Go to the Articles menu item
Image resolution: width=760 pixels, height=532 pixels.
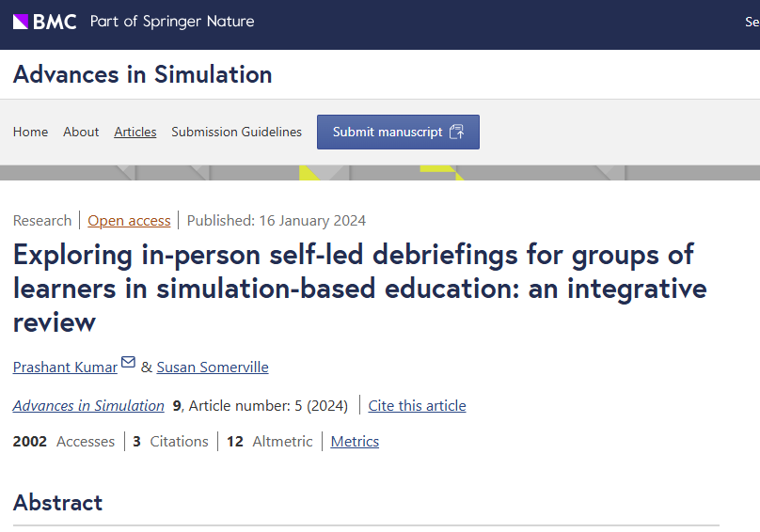tap(135, 132)
